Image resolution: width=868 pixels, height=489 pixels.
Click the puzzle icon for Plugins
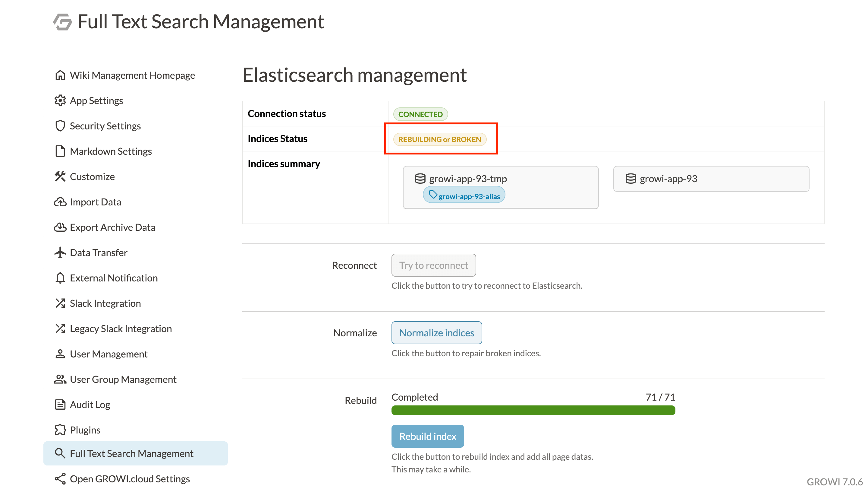[60, 430]
